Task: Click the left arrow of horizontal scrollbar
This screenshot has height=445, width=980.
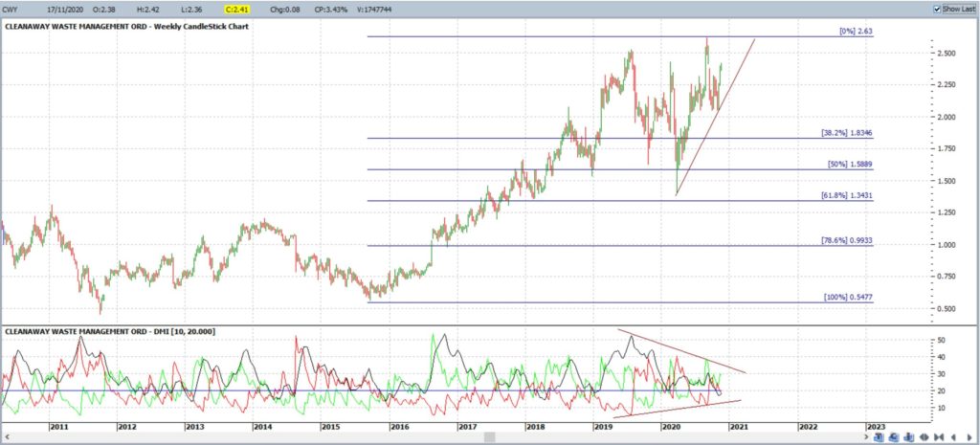Action: pos(7,437)
